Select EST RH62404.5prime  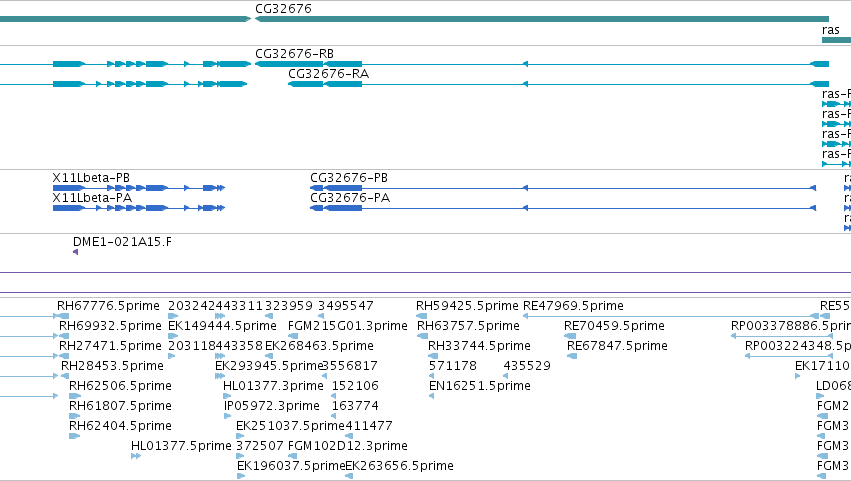point(120,427)
